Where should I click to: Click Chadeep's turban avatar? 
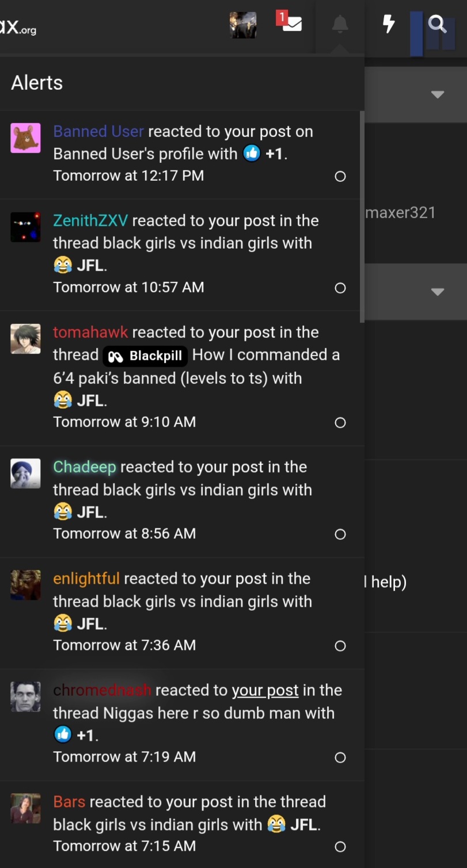[x=25, y=474]
